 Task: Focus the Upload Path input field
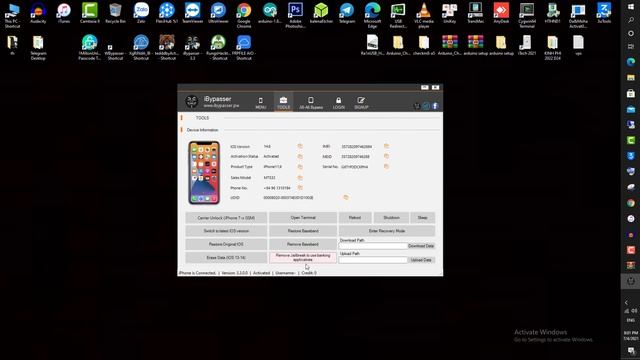(373, 260)
